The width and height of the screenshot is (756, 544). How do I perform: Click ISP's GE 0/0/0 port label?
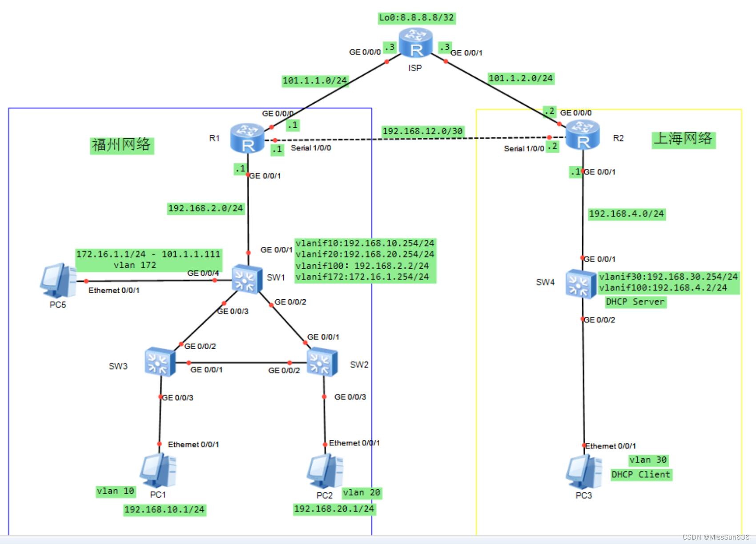pos(365,52)
